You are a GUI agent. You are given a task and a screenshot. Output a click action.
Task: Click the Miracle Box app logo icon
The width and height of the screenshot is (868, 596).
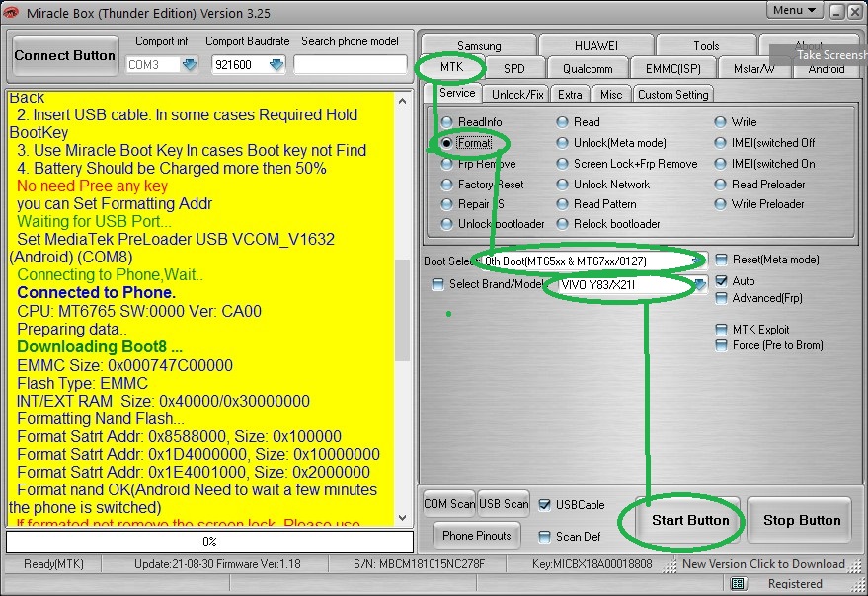11,12
